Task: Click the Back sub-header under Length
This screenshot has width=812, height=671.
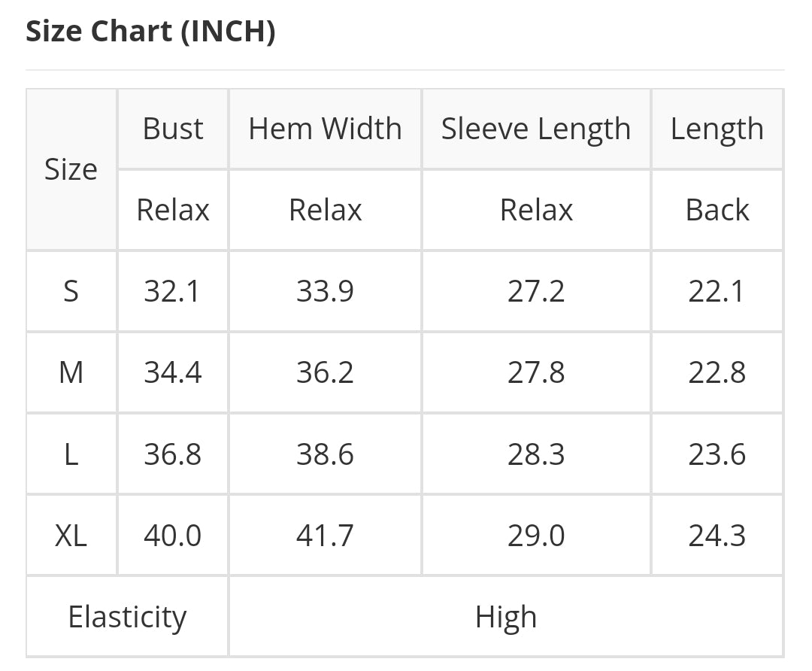Action: (x=717, y=210)
